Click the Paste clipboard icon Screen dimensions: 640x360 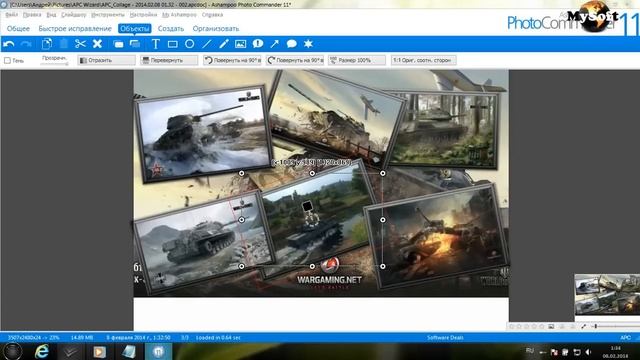tap(64, 44)
